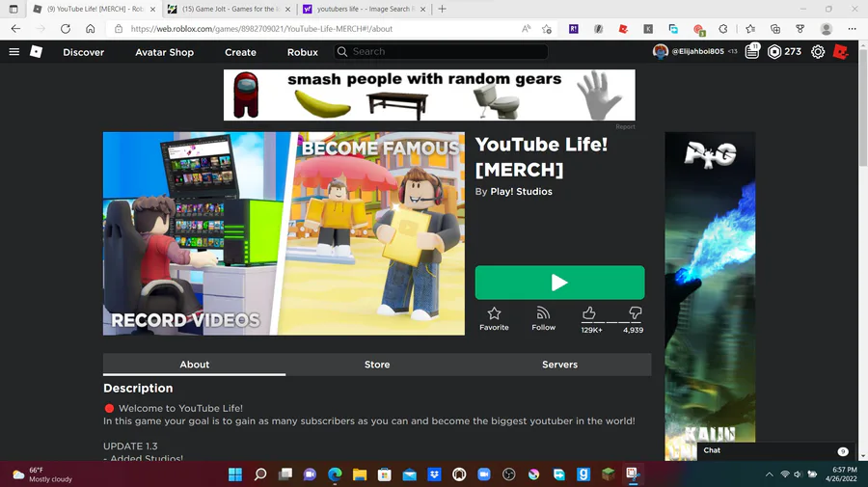The width and height of the screenshot is (868, 487).
Task: Click the purple R extension icon
Action: [574, 29]
